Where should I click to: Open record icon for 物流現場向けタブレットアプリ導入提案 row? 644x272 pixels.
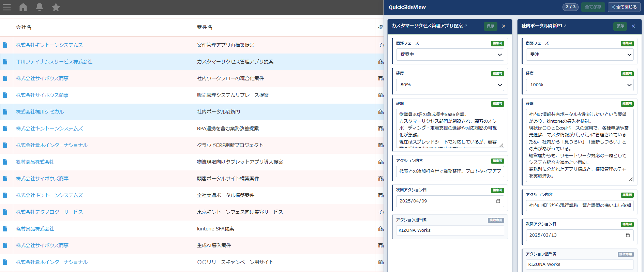(5, 162)
